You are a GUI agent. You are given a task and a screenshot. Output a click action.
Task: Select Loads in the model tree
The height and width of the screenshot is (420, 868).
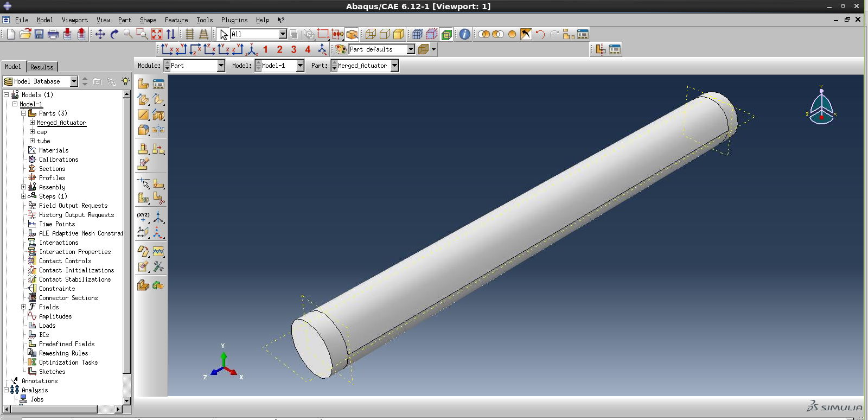pos(47,326)
